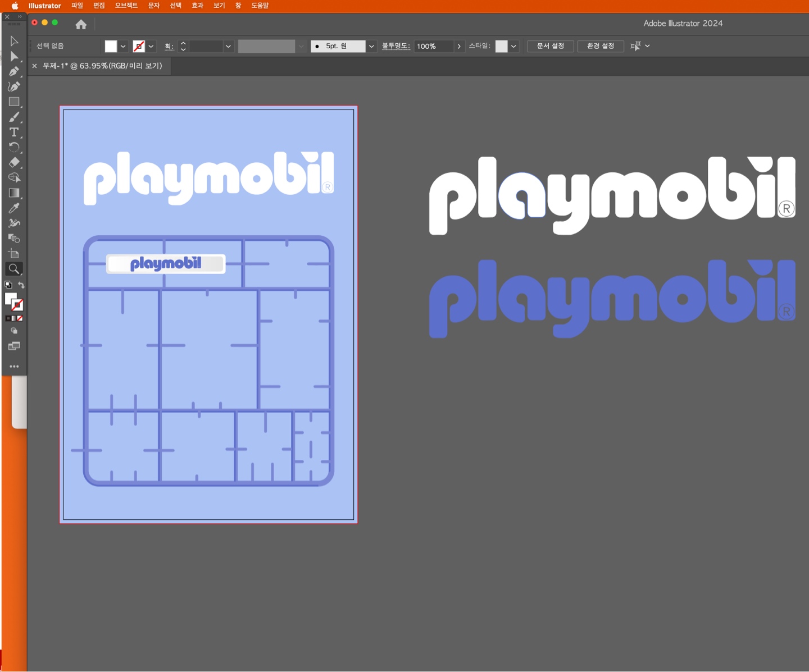Activate the Stroke swatch in tools panel

pos(17,305)
